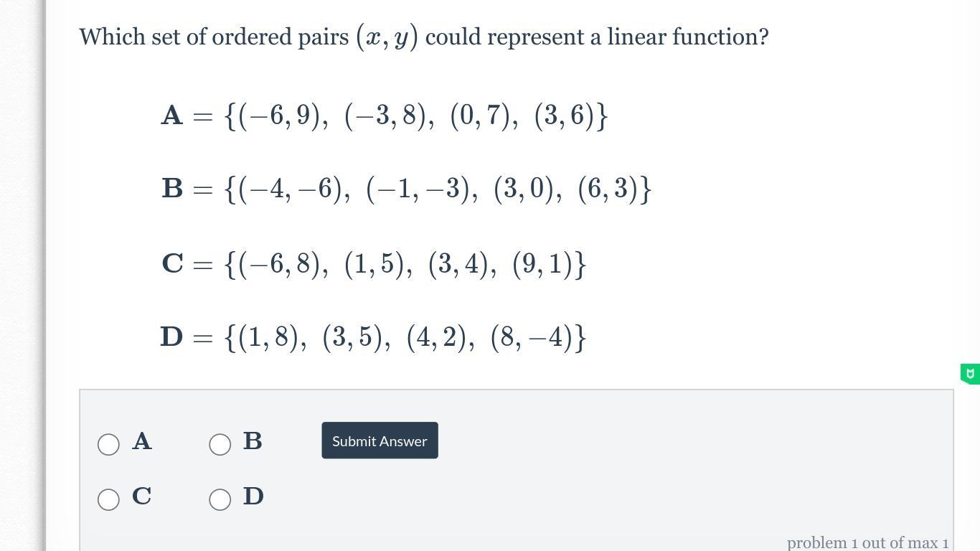Screen dimensions: 980x551
Task: Click set D's ordered pairs equation
Action: 374,336
